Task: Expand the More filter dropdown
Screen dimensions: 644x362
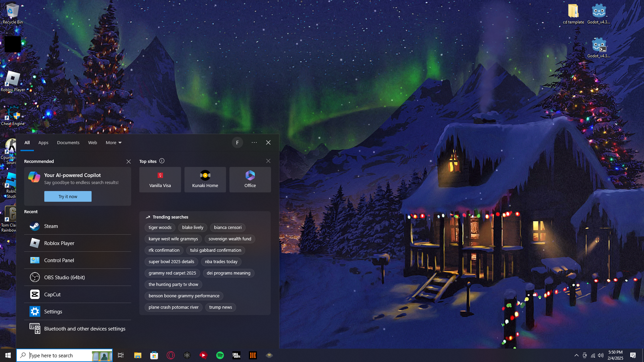Action: tap(113, 142)
